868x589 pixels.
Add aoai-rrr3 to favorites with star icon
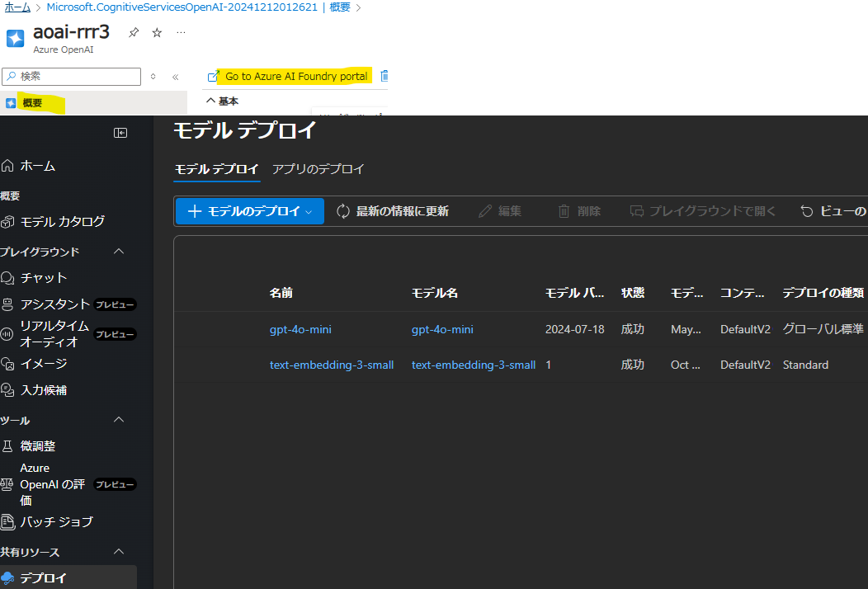point(158,33)
